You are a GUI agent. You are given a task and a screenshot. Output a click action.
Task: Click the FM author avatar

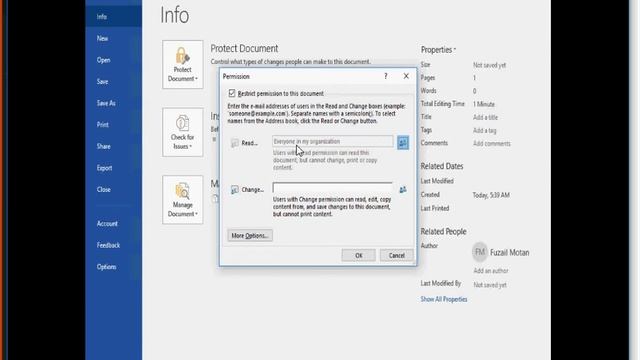point(480,252)
